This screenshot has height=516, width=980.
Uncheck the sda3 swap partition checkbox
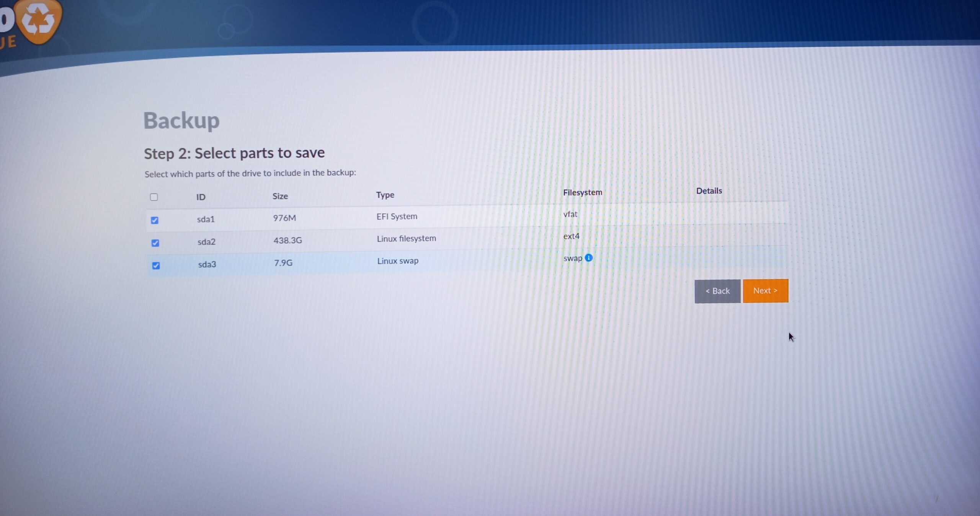point(156,265)
